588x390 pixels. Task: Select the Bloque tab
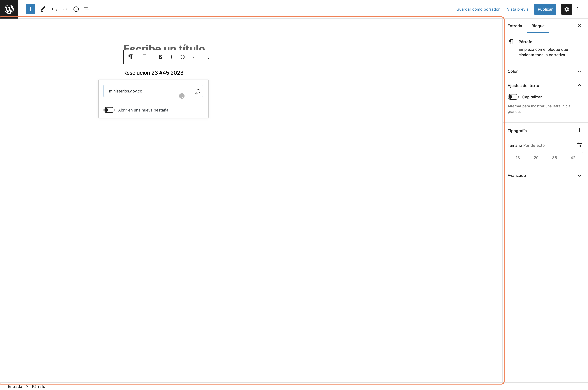(538, 26)
